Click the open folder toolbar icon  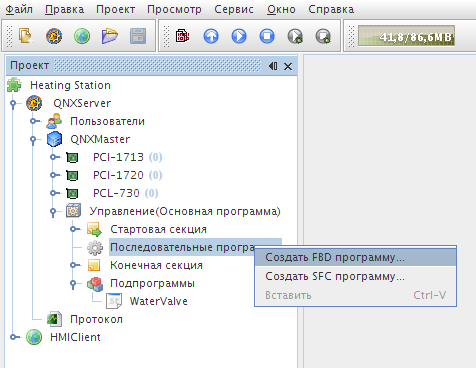pos(110,36)
